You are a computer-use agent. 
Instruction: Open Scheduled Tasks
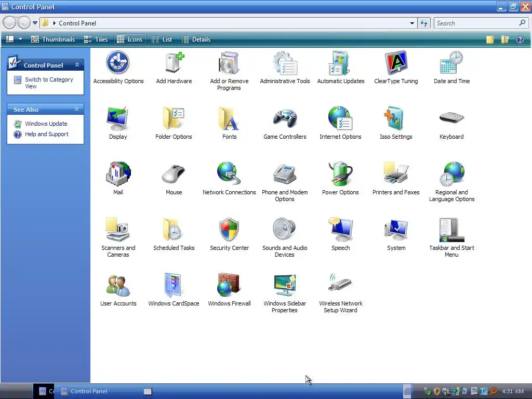click(x=174, y=234)
